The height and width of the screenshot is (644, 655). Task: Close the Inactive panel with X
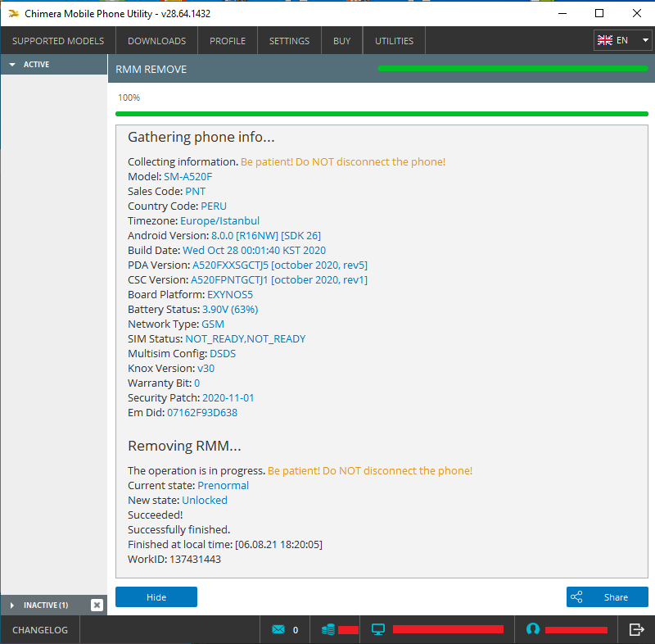click(97, 605)
